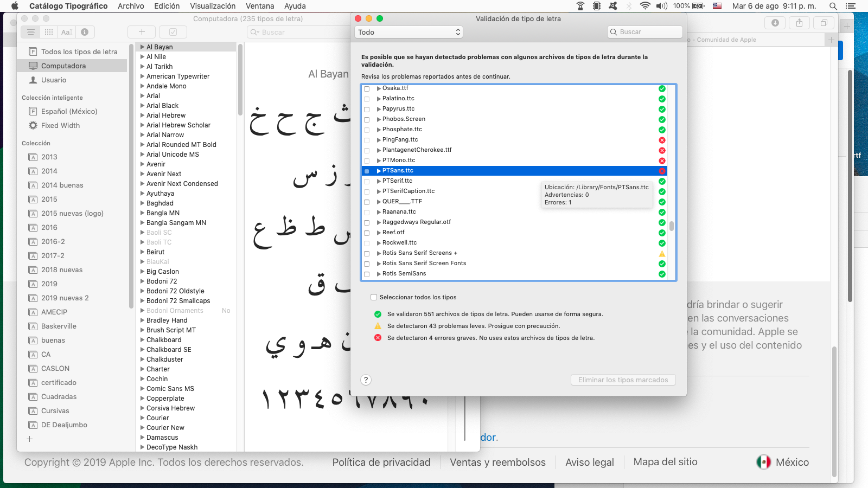Expand the Arial Black font family

click(x=142, y=106)
